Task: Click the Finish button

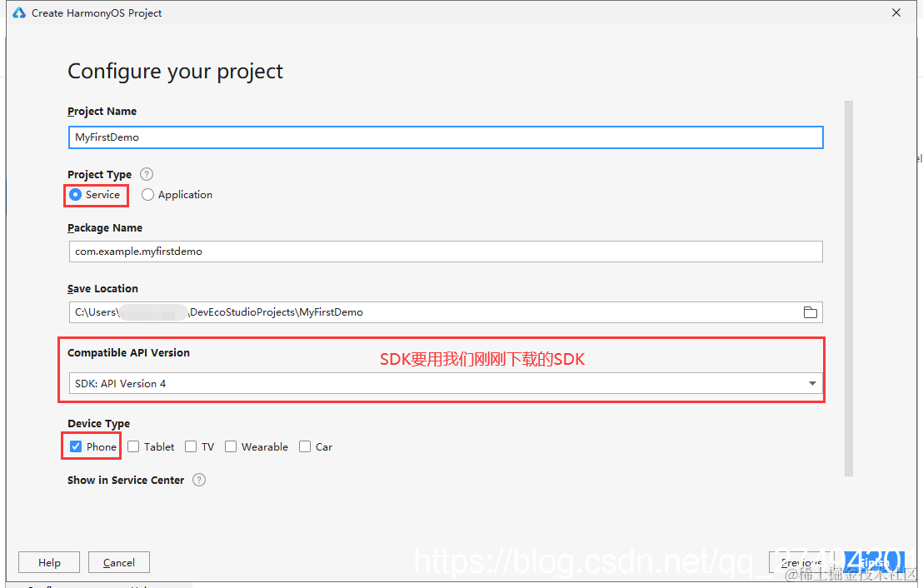Action: [x=873, y=563]
